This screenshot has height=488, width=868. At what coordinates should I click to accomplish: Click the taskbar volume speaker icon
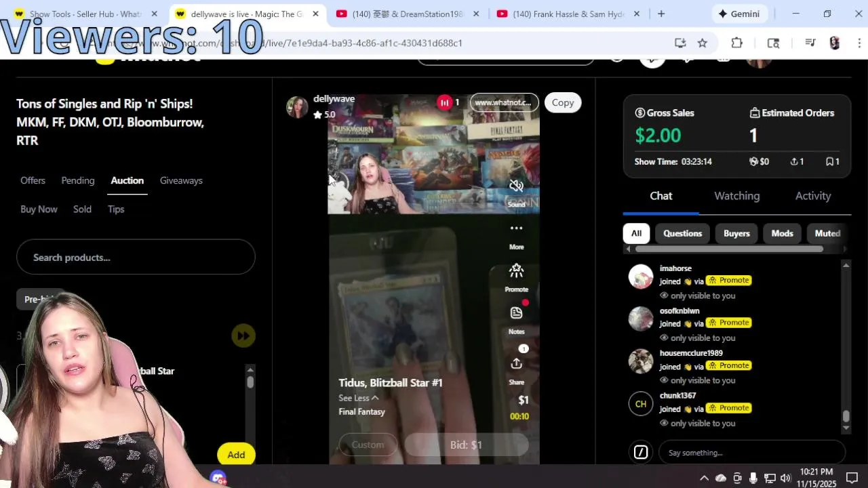(x=786, y=479)
